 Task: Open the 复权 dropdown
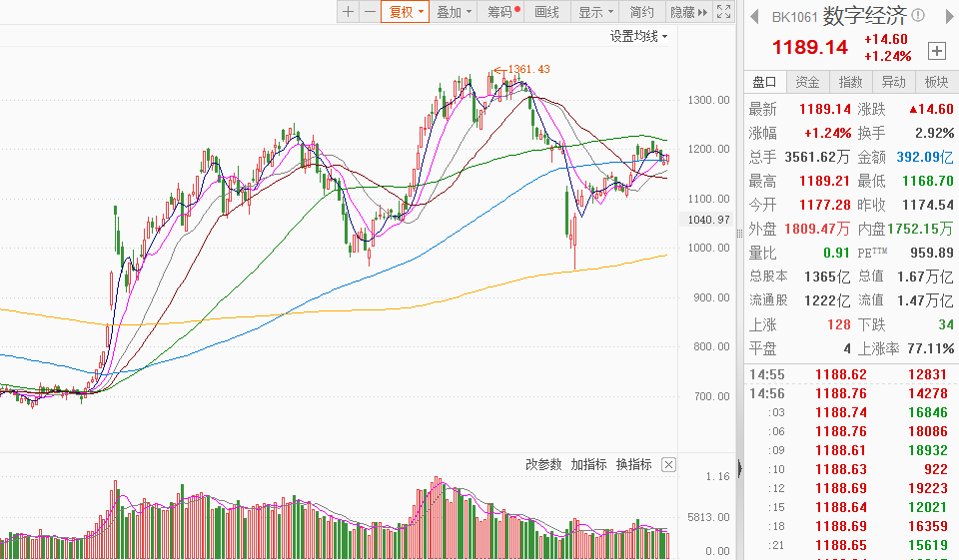pyautogui.click(x=406, y=12)
